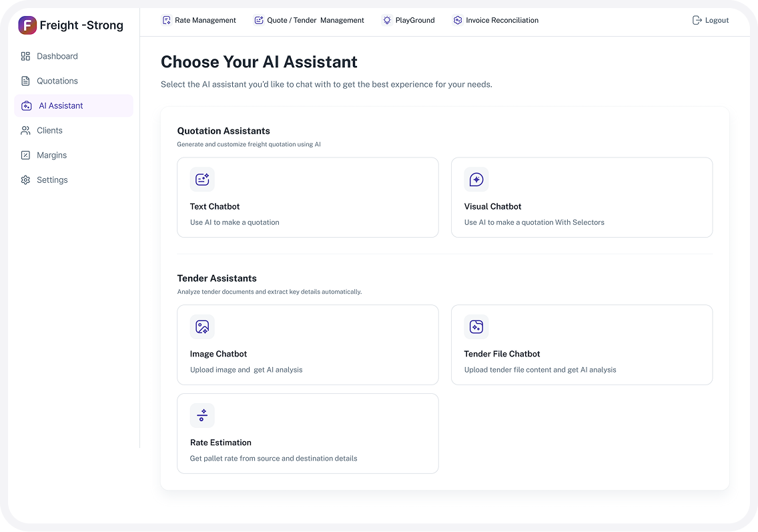Go to Invoice Reconciliation page
The height and width of the screenshot is (532, 758).
tap(495, 20)
